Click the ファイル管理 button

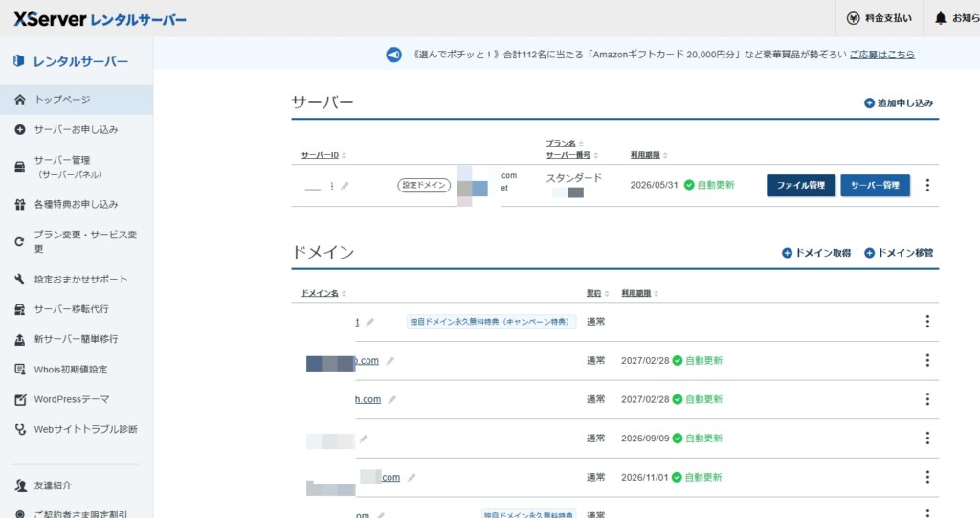pos(801,185)
